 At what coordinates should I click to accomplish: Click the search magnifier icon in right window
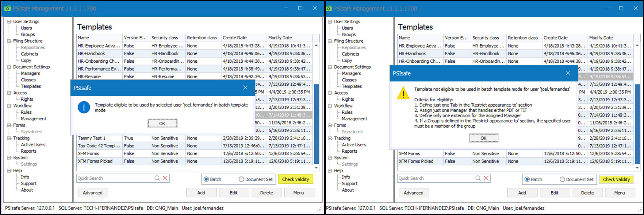coord(478,178)
